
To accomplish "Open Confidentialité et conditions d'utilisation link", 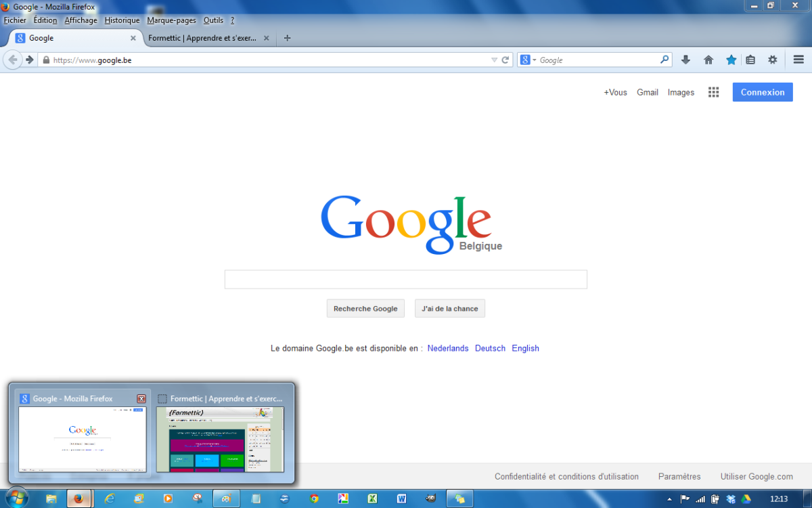I will [566, 477].
